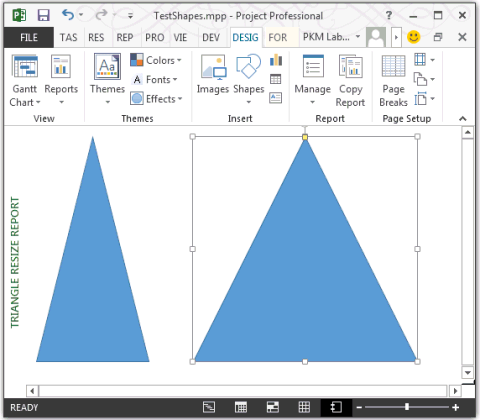The height and width of the screenshot is (420, 480).
Task: Insert a text box using the text box icon
Action: 276,98
